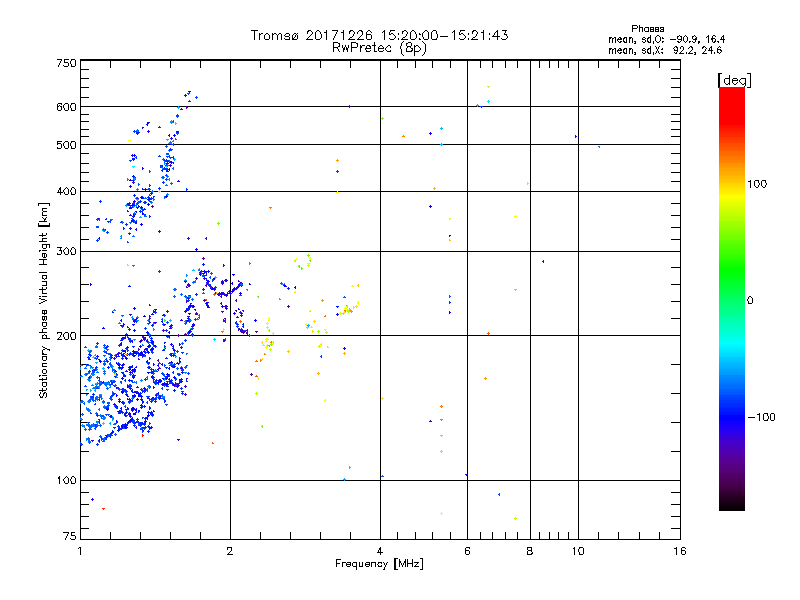Click the yellow-green echo arc near 3 MHz, 290 km

click(x=303, y=261)
